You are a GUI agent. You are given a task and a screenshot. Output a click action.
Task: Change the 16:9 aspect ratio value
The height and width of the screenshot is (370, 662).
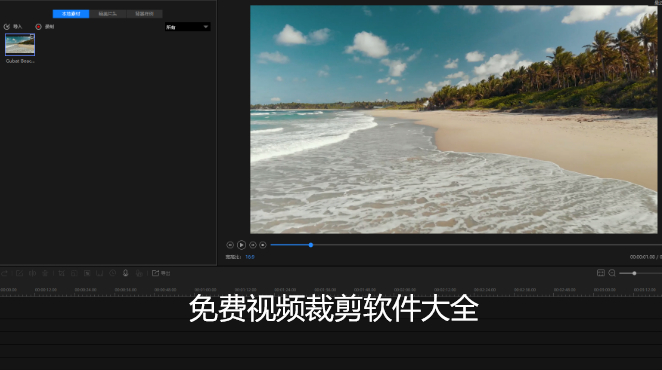pos(250,257)
